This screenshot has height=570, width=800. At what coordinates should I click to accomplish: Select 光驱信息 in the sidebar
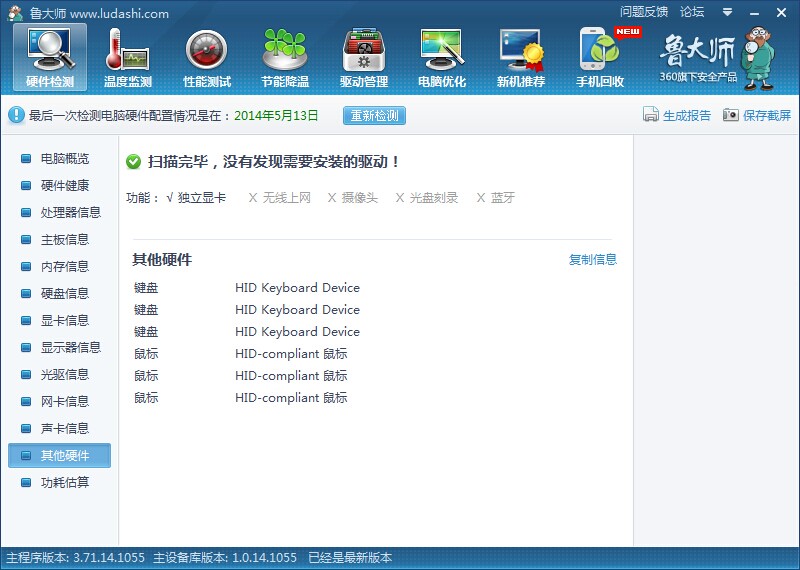pyautogui.click(x=59, y=375)
